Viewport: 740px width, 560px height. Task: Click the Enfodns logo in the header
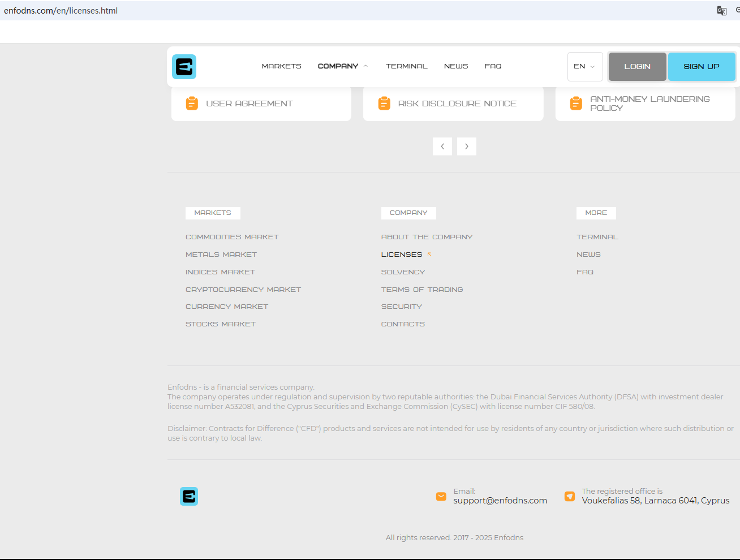[184, 67]
